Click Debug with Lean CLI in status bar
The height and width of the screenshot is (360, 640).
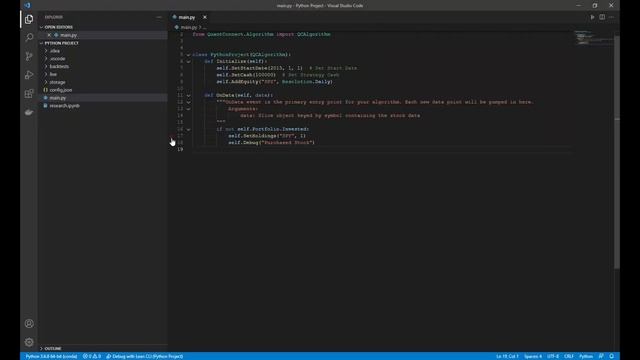[x=144, y=356]
